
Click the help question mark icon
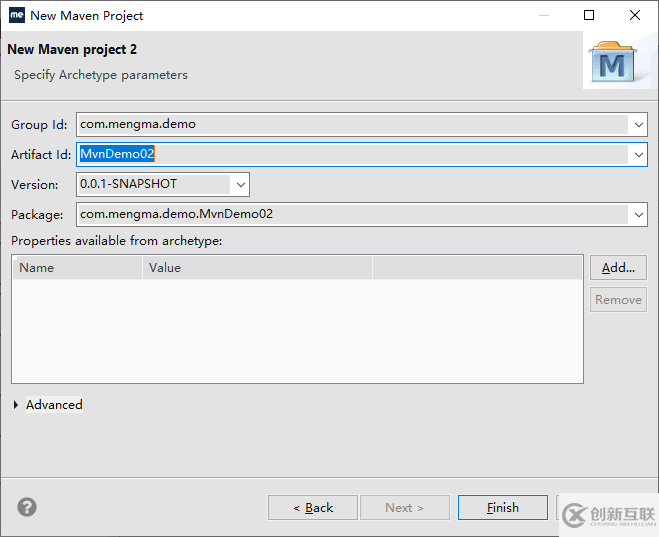pyautogui.click(x=27, y=507)
